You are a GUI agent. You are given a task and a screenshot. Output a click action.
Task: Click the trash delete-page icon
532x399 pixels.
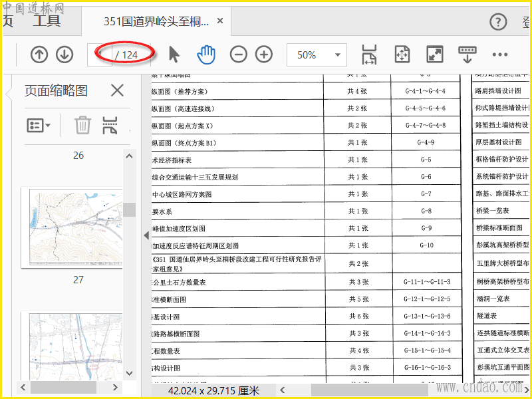coord(82,125)
